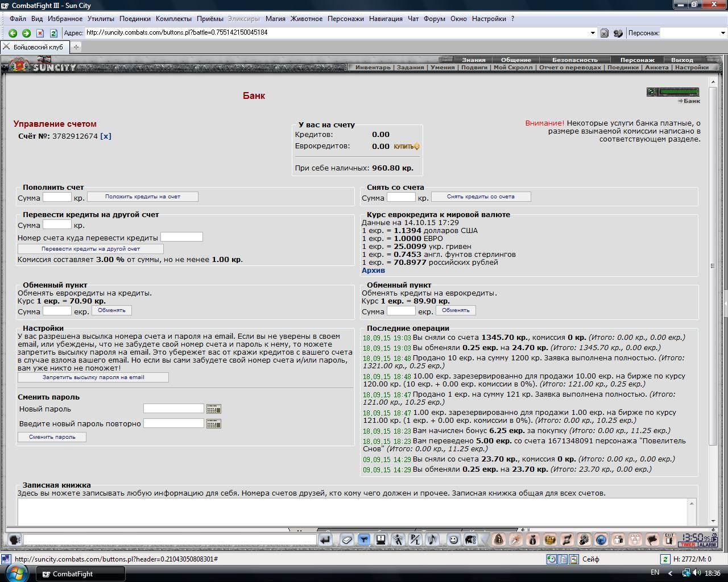
Task: Open the smiley emoticons icon
Action: pos(453,539)
